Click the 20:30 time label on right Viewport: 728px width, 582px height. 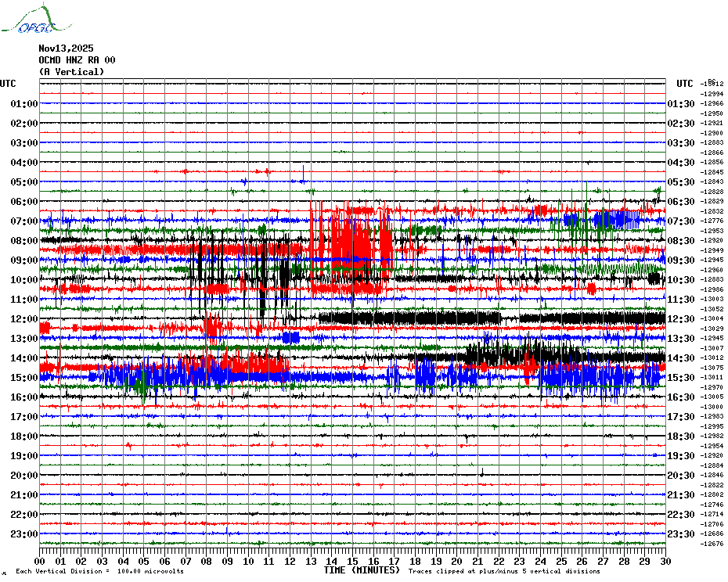[x=680, y=476]
